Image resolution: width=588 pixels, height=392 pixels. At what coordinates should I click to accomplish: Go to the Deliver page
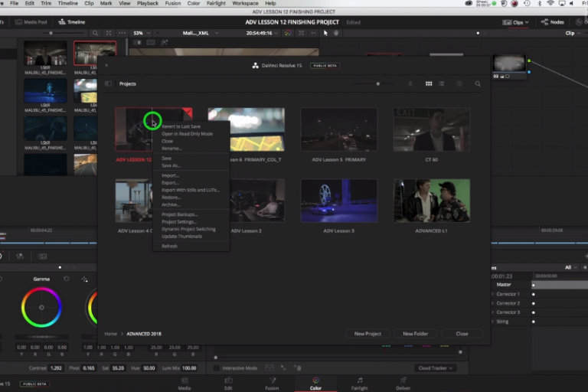tap(403, 383)
